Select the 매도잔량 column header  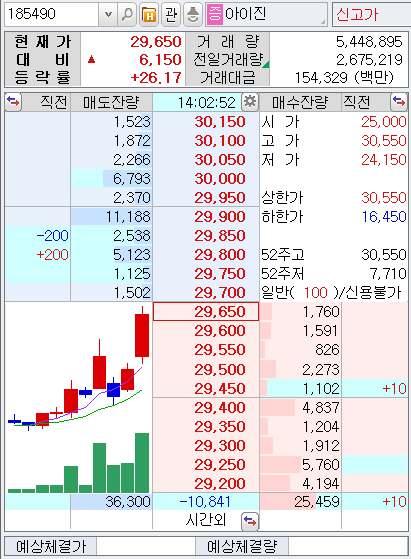(x=111, y=102)
